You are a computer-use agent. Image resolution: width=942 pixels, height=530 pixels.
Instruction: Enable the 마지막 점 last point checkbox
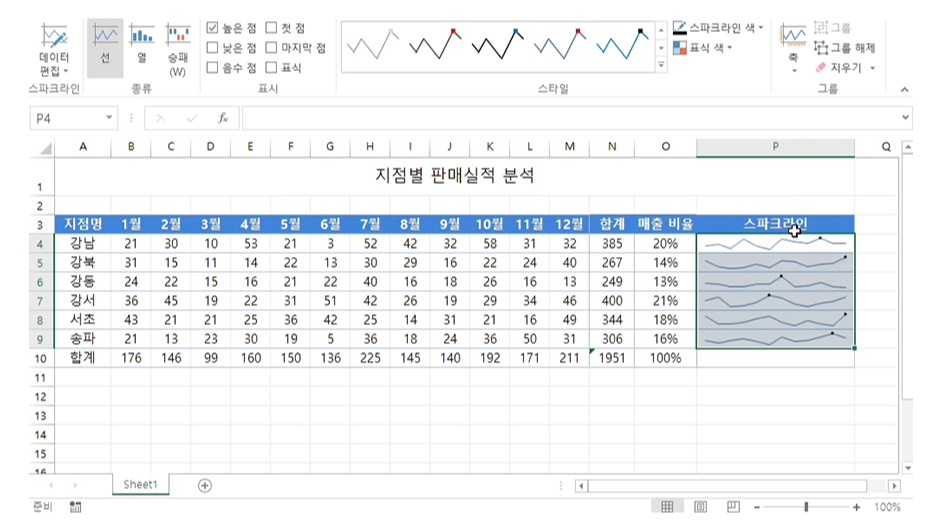[272, 47]
